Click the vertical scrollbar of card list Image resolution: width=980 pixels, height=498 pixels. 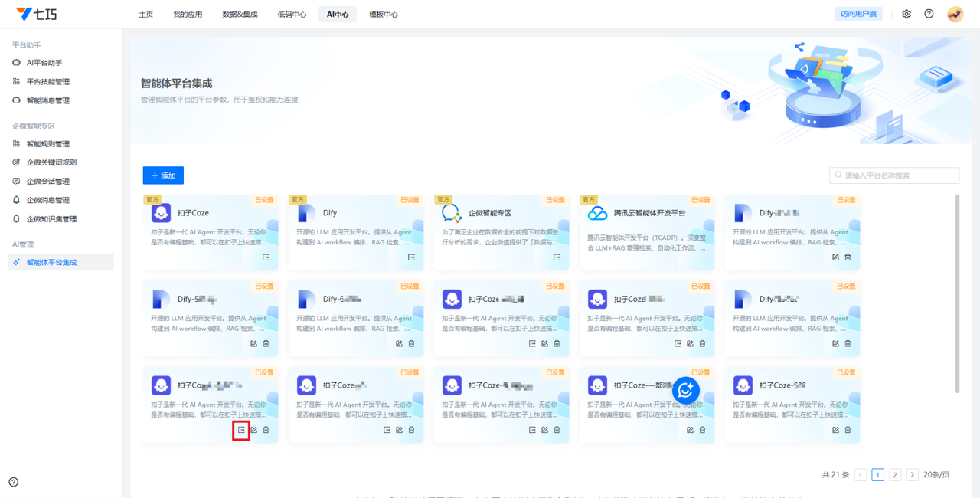point(957,291)
